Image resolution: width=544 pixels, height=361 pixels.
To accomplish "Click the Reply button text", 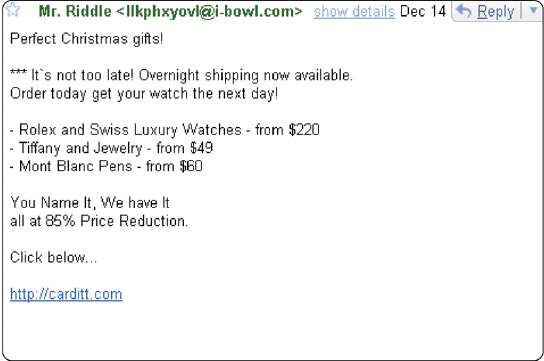I will [x=495, y=12].
